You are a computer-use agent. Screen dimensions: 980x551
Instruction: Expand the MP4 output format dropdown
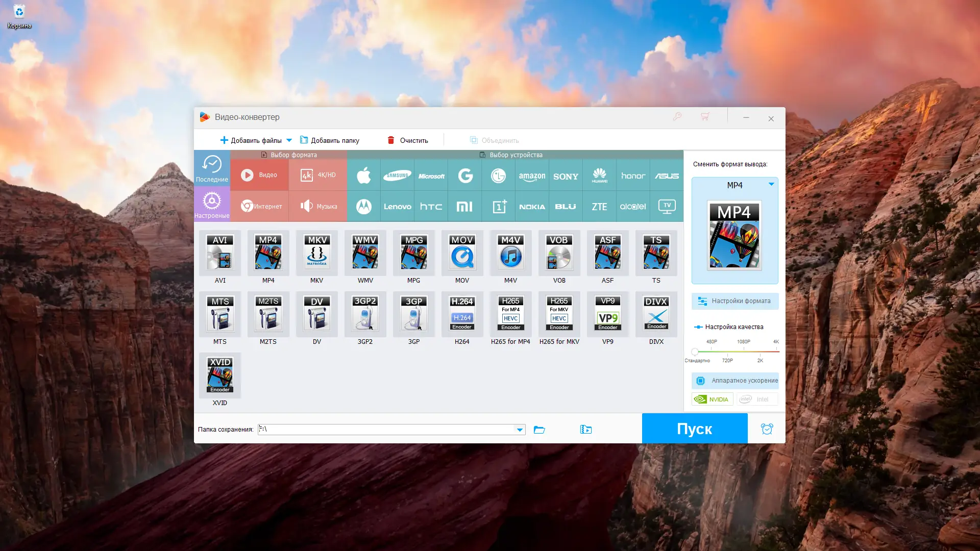click(771, 184)
